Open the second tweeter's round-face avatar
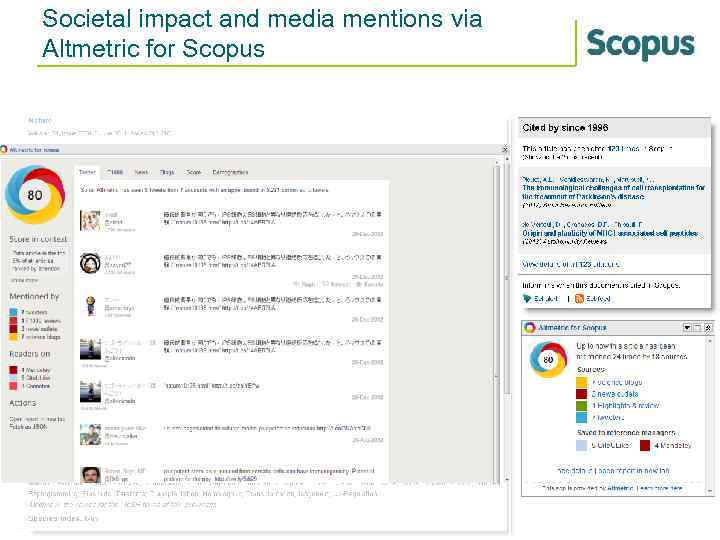The height and width of the screenshot is (540, 720). (x=90, y=264)
